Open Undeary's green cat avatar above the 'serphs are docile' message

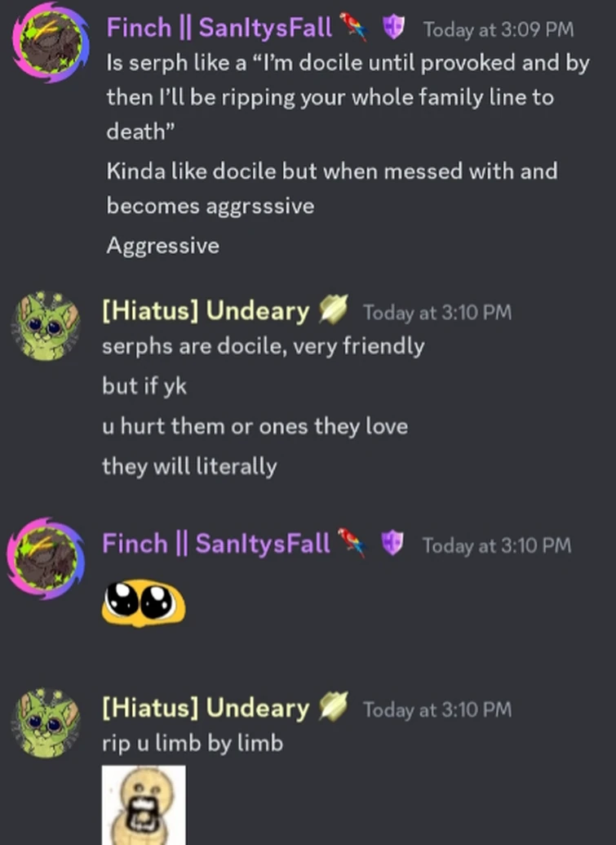point(47,326)
